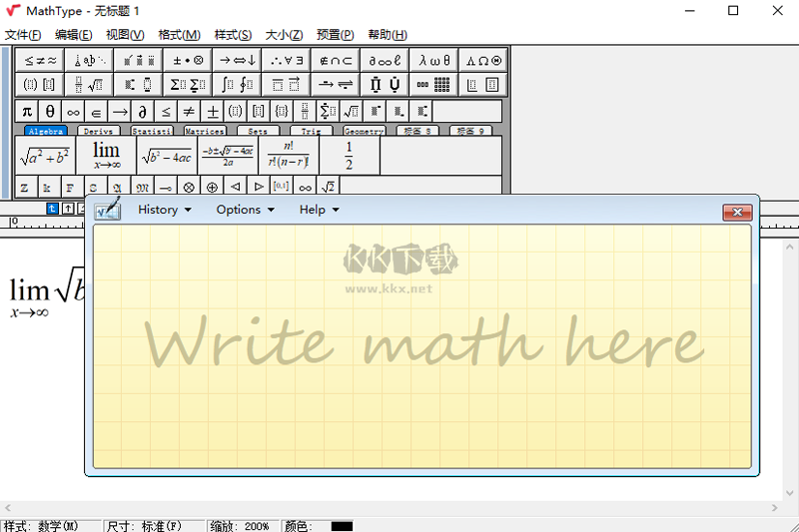Select the blue left-aligned tab stop toggle
Viewport: 799px width, 532px height.
pyautogui.click(x=53, y=209)
